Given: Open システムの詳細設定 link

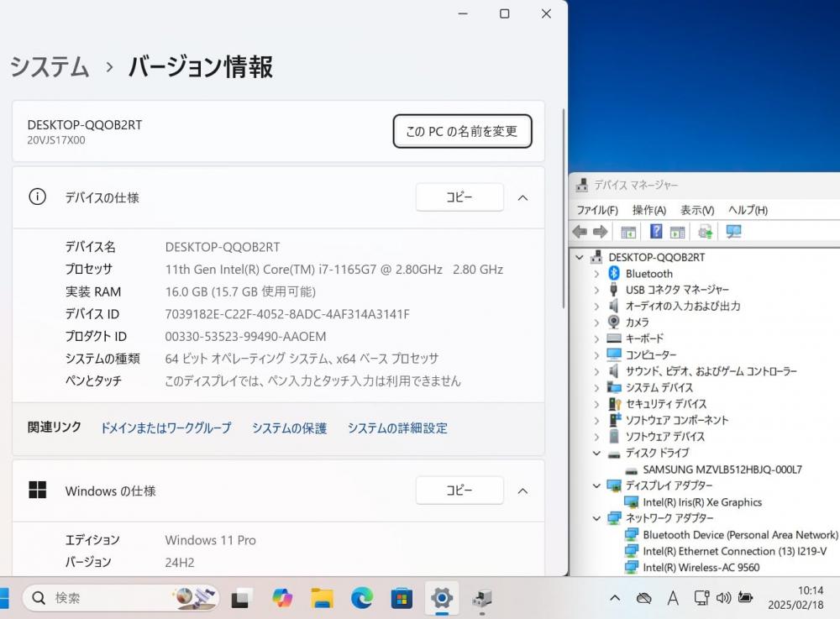Looking at the screenshot, I should coord(397,428).
